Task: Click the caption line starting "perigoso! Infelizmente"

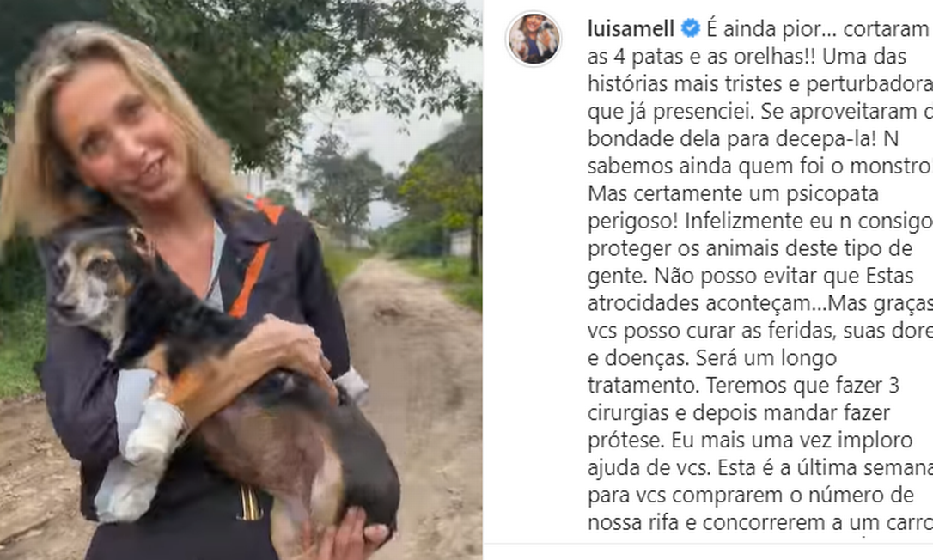Action: point(759,221)
